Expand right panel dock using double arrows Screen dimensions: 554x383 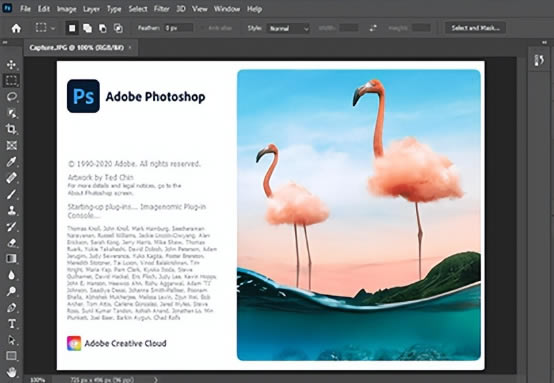[544, 43]
